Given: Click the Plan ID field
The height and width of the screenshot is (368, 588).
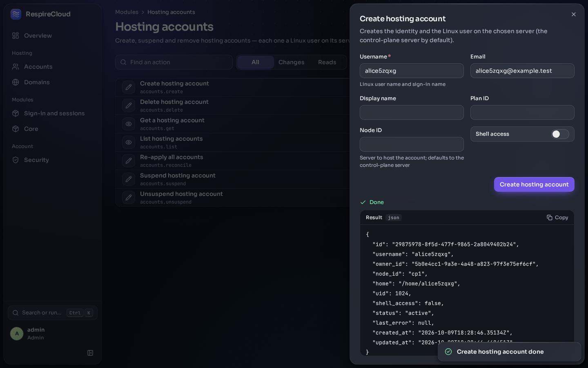Looking at the screenshot, I should point(522,112).
